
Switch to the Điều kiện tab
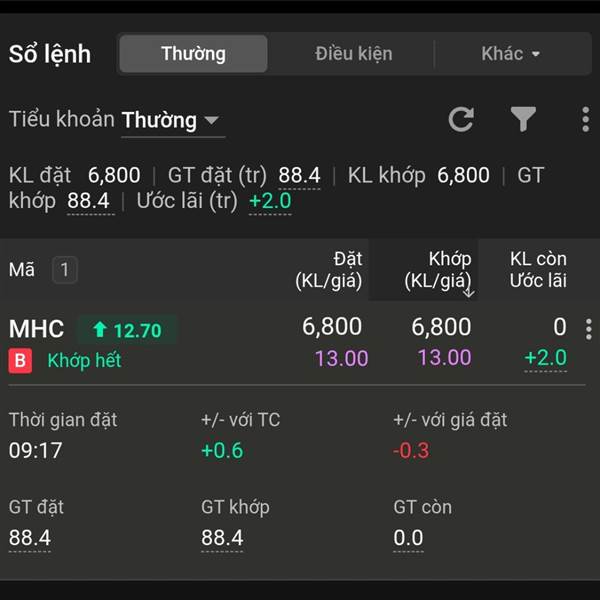point(354,54)
